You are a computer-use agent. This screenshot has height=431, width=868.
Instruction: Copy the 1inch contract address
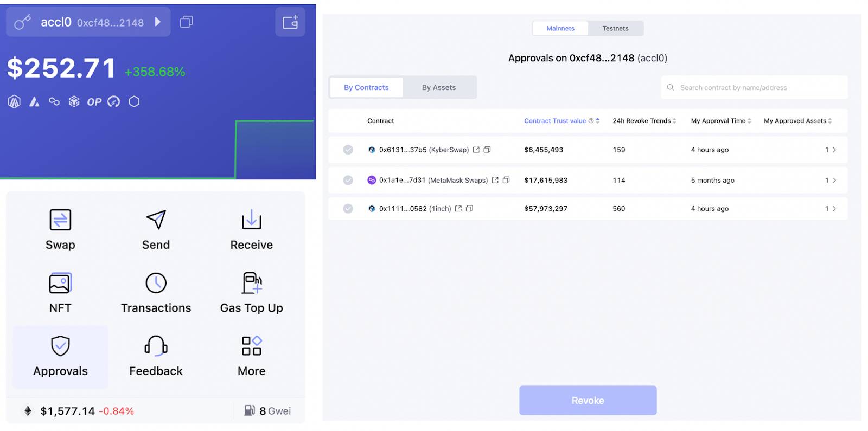[469, 208]
